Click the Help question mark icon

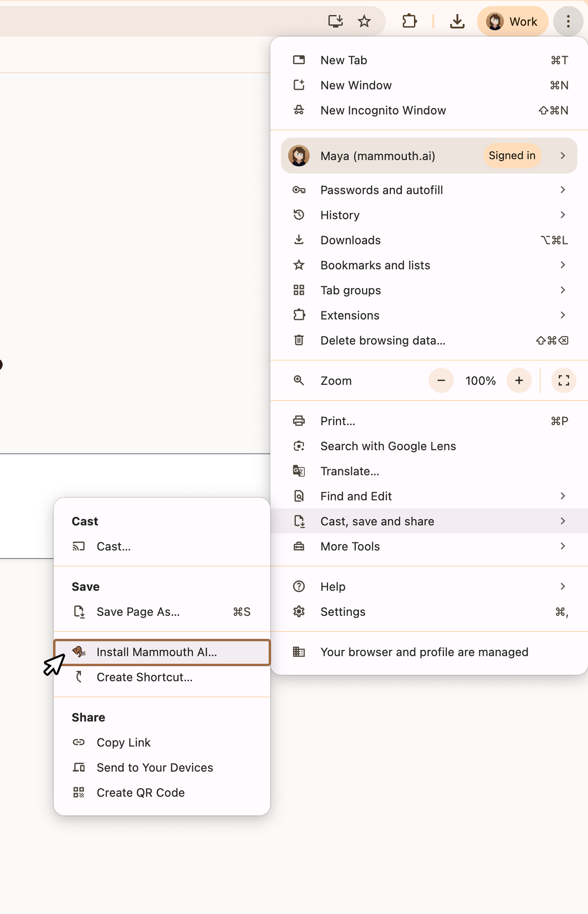299,587
